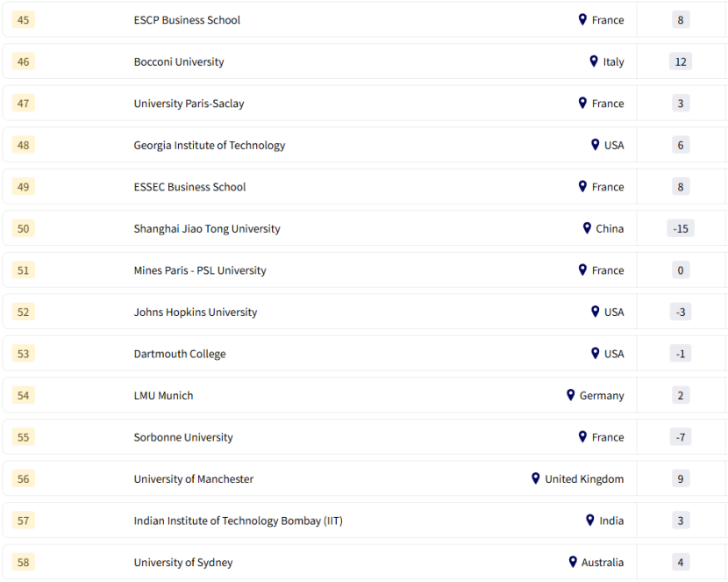Click the map pin next to China
Screen dimensions: 728x582
[x=587, y=228]
